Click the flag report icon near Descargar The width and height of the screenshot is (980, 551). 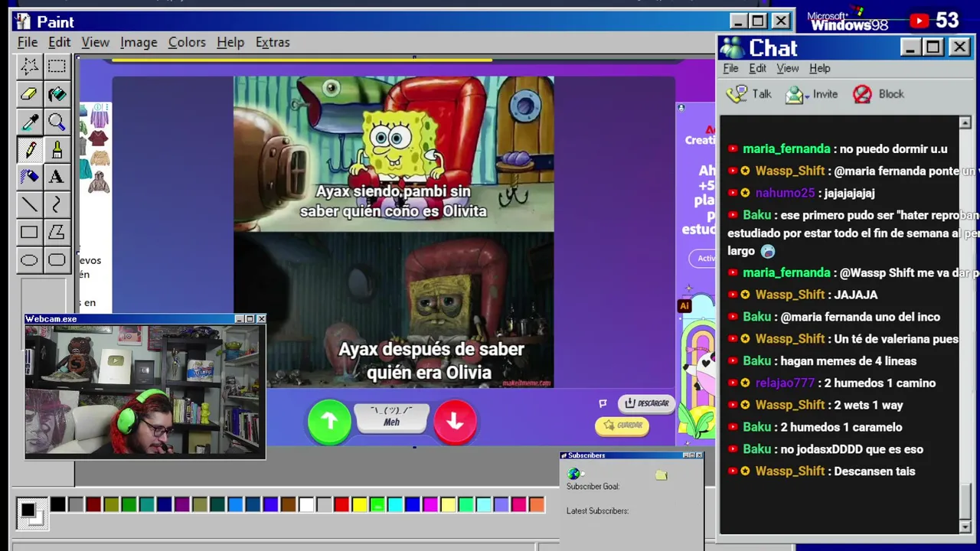tap(603, 403)
